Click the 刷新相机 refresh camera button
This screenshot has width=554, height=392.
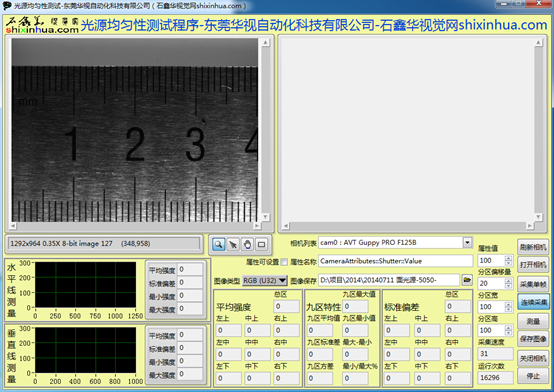pos(533,247)
